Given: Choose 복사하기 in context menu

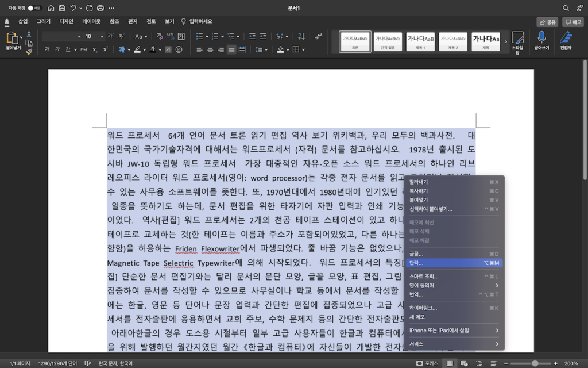Looking at the screenshot, I should pos(454,191).
